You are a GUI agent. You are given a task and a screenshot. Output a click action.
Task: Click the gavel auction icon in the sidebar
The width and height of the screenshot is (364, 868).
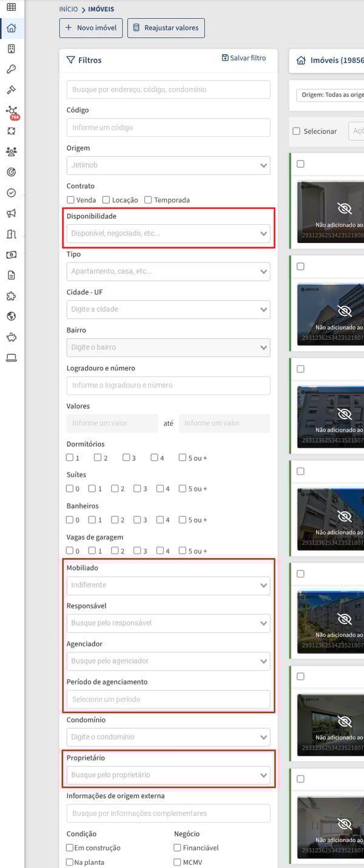coord(11,90)
